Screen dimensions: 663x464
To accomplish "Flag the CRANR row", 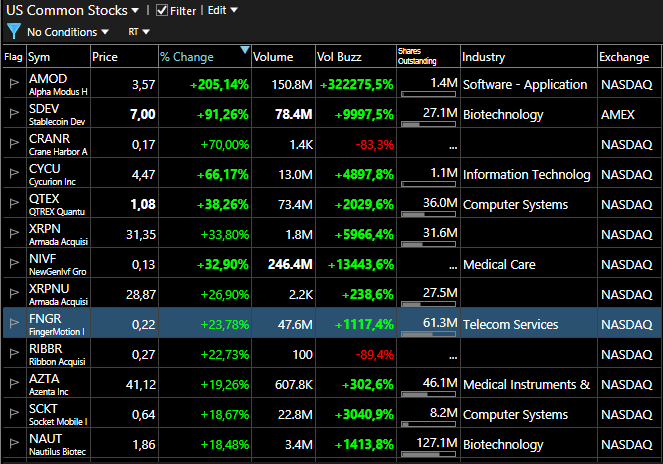I will (14, 143).
